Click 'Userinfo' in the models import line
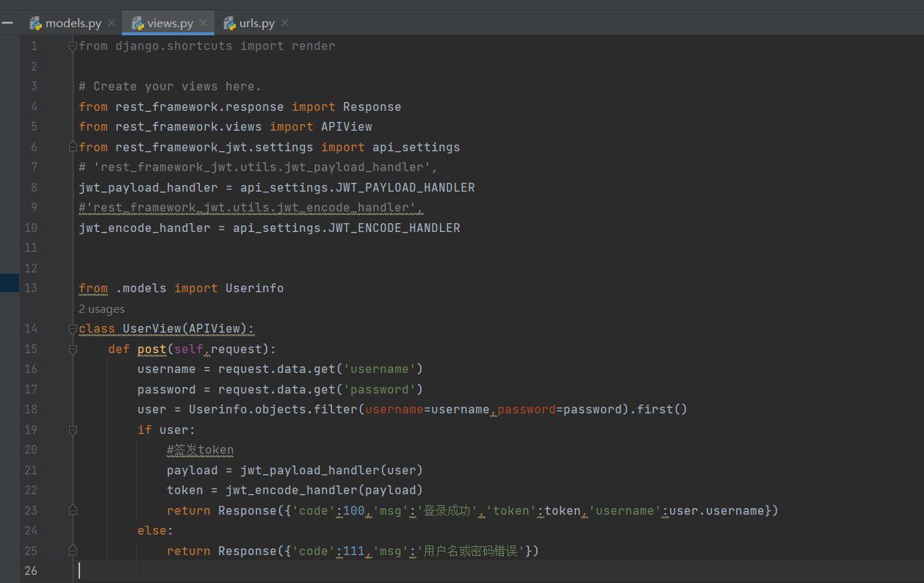Screen dimensions: 924x583 pyautogui.click(x=254, y=288)
